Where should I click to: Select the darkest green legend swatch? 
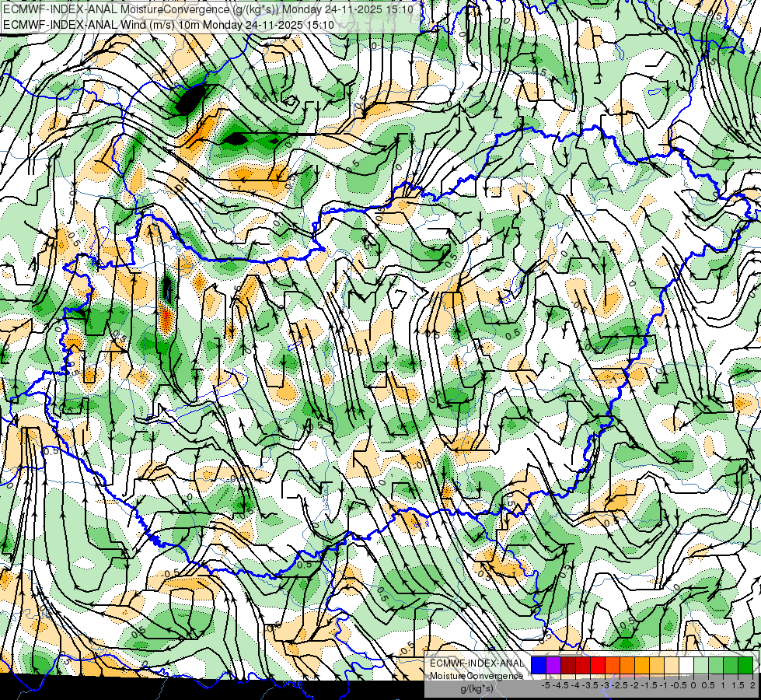tap(745, 665)
